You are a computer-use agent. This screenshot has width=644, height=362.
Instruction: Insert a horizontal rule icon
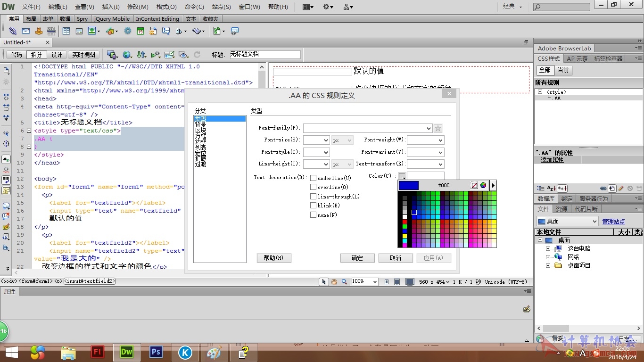[x=51, y=31]
